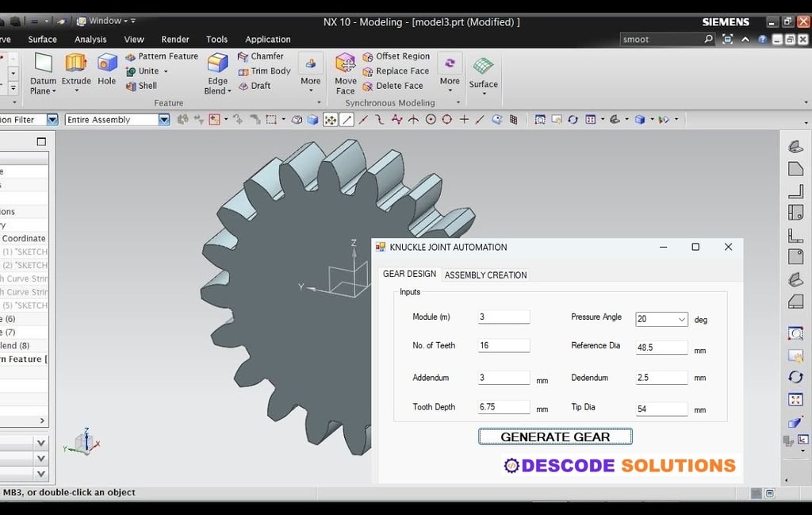Screen dimensions: 812x515
Task: Open the Surface tool gallery
Action: pos(483,75)
